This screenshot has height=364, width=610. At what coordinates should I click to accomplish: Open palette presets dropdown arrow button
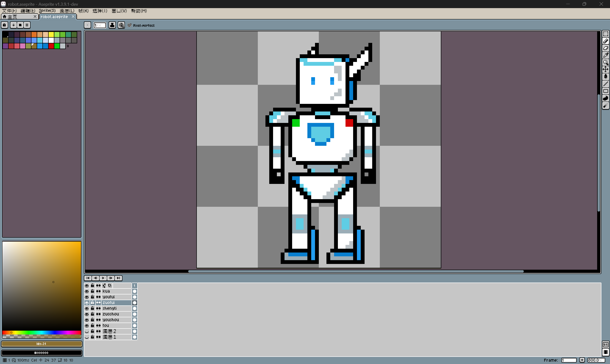(x=14, y=25)
